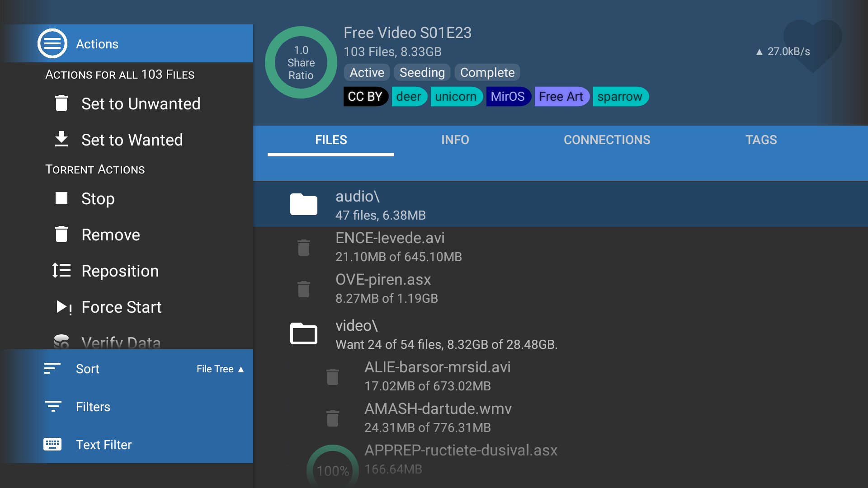Select the unicorn tag
The width and height of the screenshot is (868, 488).
pos(456,97)
